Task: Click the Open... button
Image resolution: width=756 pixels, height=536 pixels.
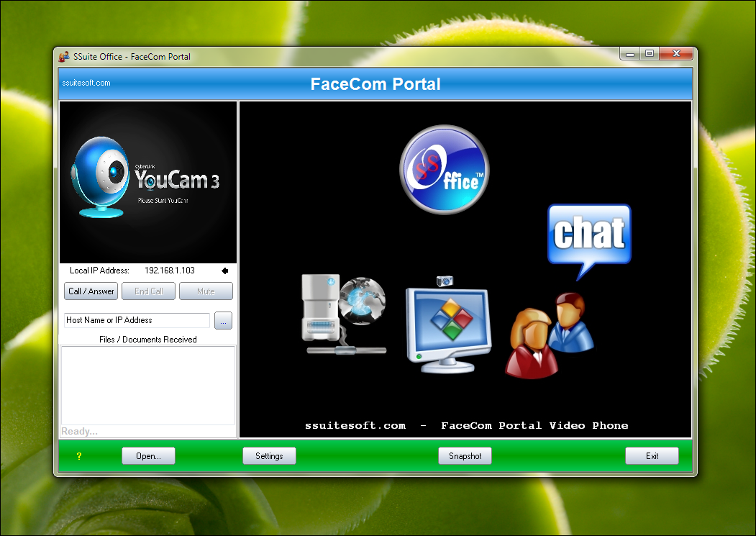Action: point(148,456)
